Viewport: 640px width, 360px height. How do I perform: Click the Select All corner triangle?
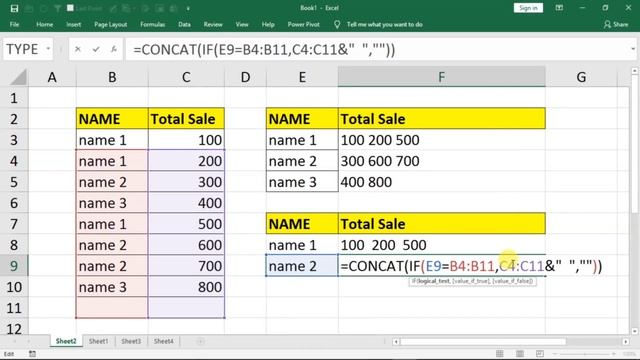[x=18, y=77]
